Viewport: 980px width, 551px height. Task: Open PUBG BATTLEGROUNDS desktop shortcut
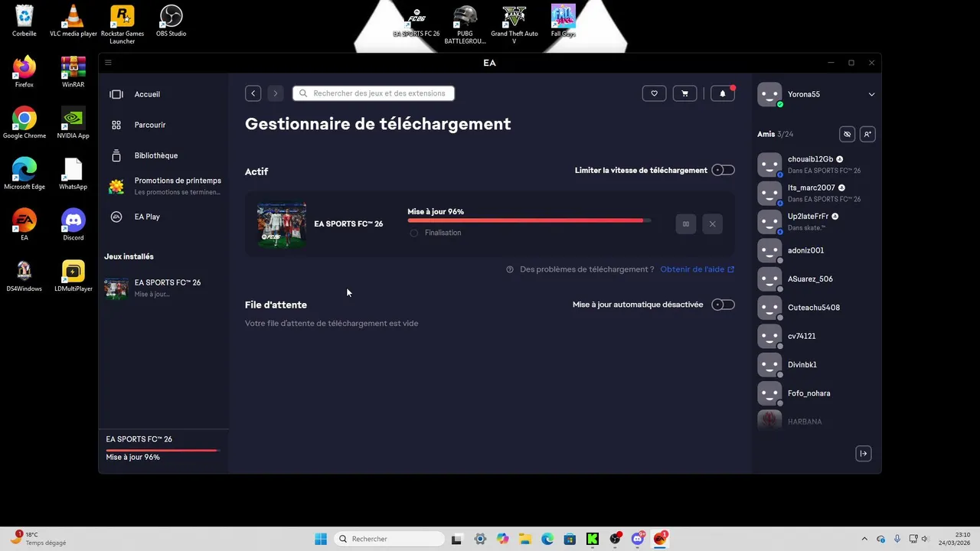pyautogui.click(x=465, y=24)
